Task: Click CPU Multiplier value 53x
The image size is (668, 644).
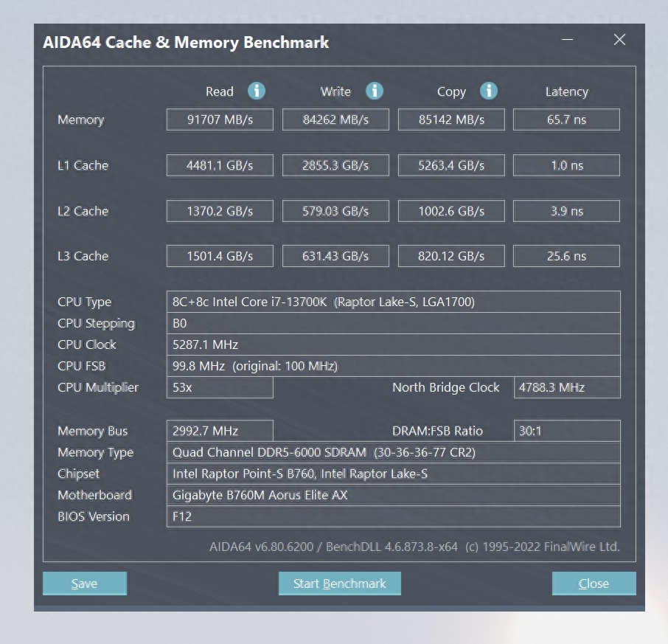Action: pos(220,387)
